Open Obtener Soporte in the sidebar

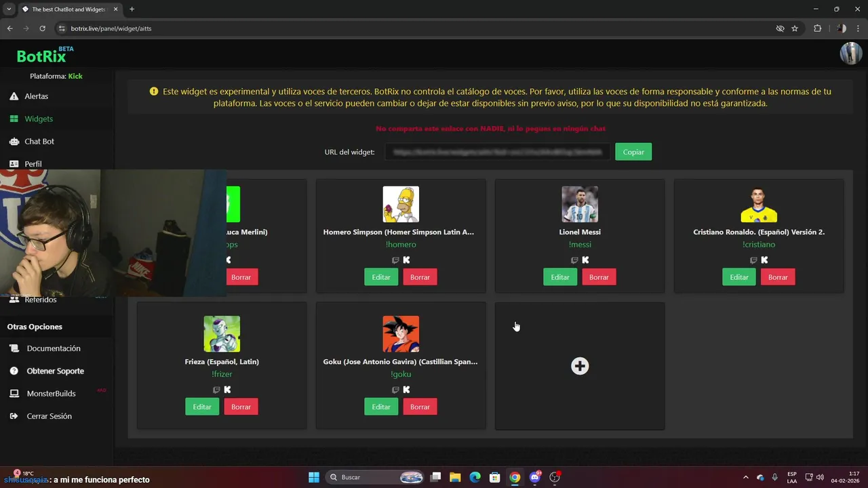[56, 371]
